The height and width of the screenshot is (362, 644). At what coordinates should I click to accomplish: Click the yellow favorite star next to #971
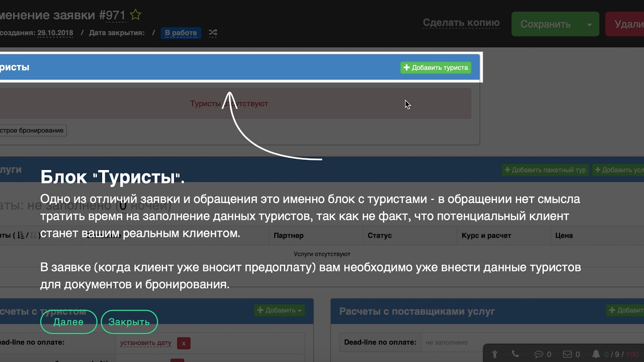click(x=135, y=15)
